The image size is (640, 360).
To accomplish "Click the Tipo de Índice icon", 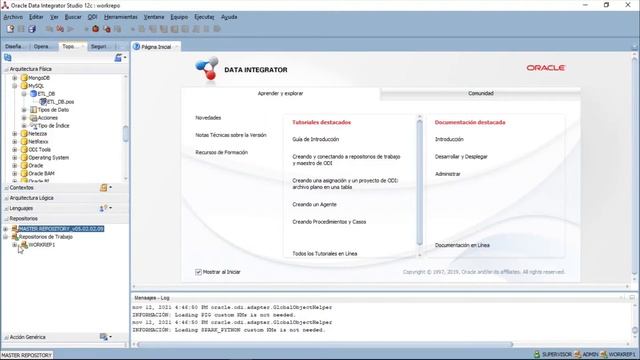I will pos(33,126).
